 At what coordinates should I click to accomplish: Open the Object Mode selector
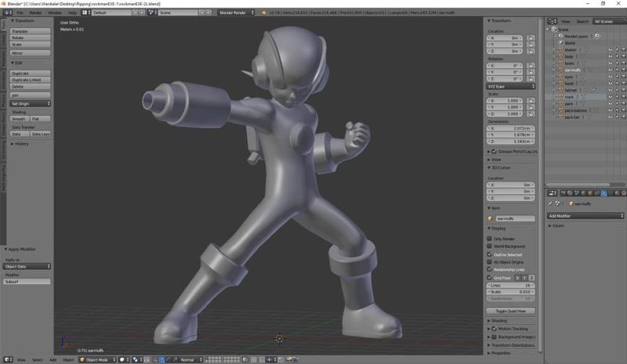(x=98, y=359)
